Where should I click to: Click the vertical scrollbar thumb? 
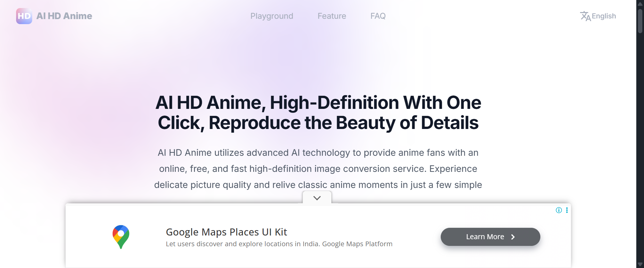tap(640, 21)
